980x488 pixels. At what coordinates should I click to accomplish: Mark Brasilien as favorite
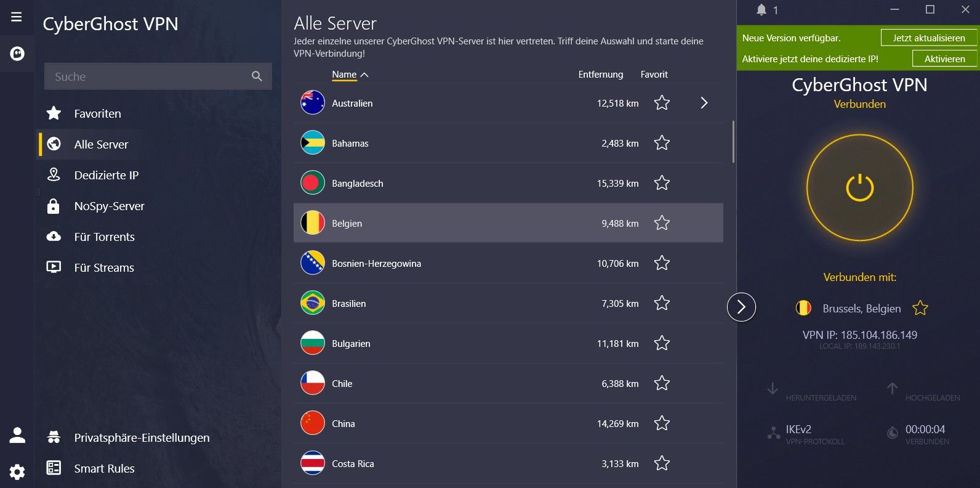662,303
